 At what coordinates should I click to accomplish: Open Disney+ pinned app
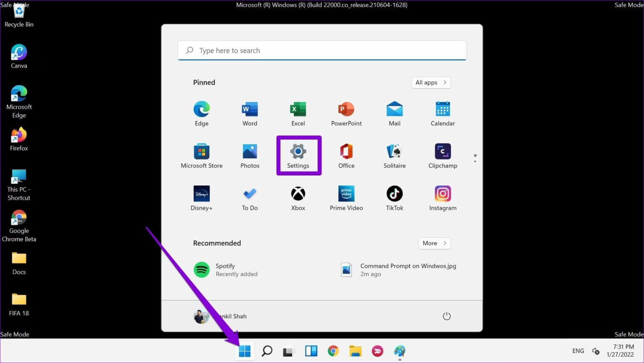(202, 198)
